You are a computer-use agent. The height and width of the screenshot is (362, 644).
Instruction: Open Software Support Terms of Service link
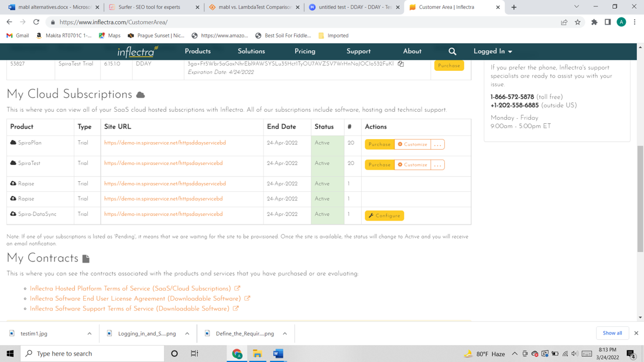129,309
